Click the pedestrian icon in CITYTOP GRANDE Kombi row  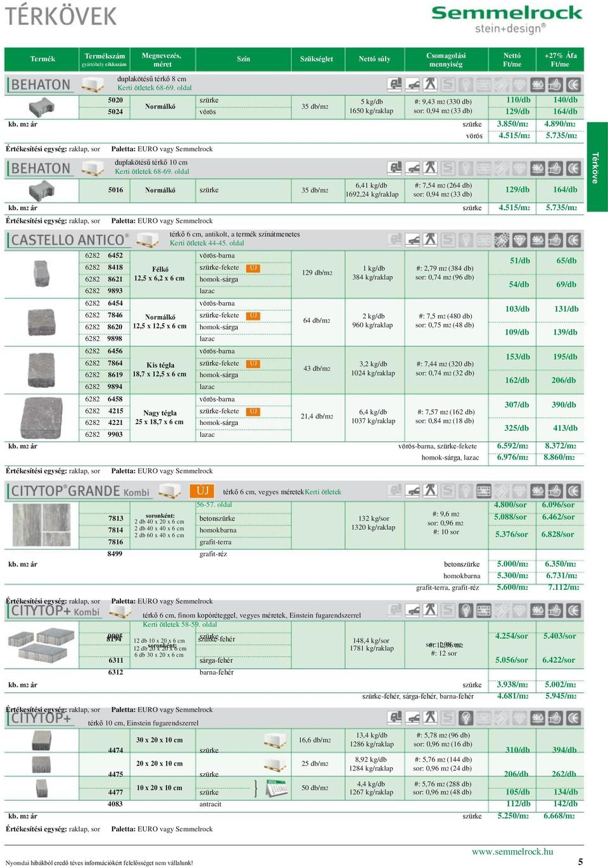[431, 490]
